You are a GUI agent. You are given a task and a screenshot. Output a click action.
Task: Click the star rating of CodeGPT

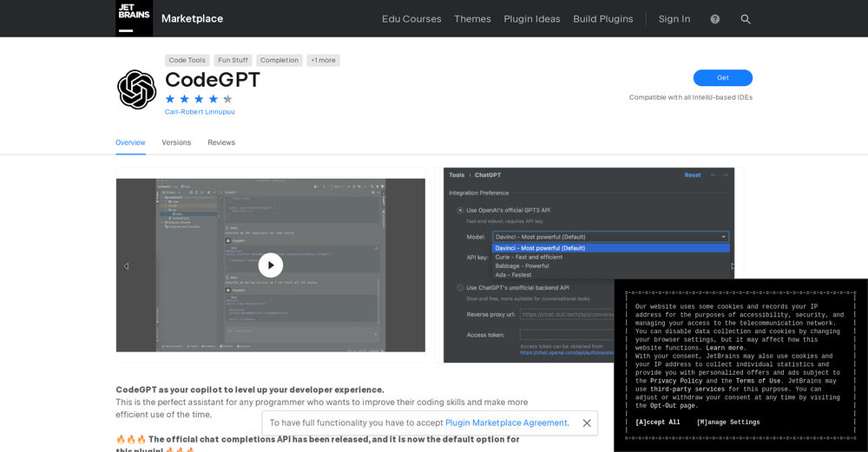199,99
